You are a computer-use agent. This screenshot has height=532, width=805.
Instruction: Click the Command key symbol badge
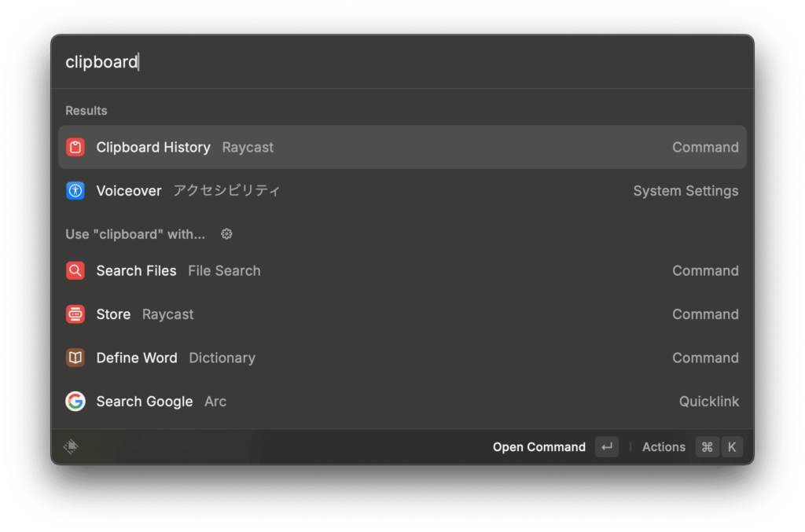[707, 447]
